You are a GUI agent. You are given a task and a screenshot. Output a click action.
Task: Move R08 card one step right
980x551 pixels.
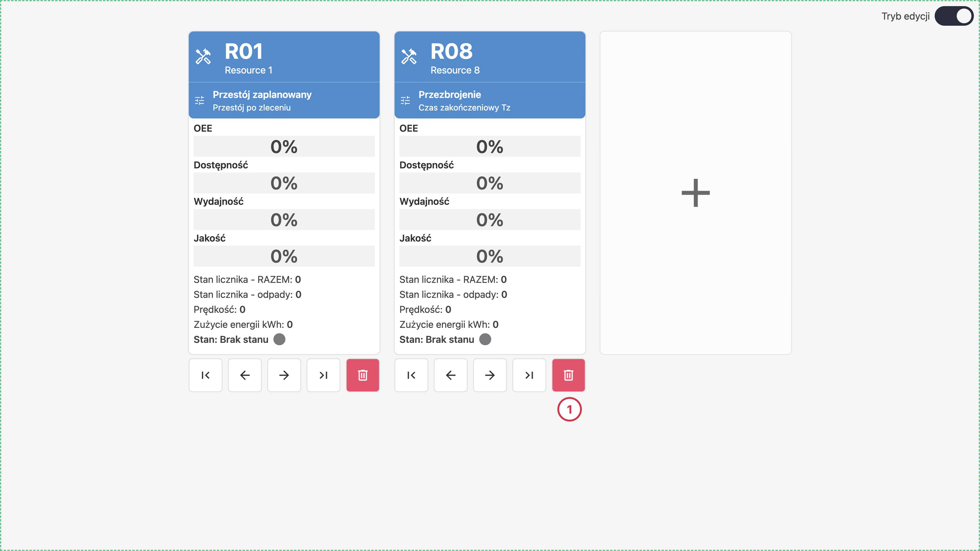490,375
